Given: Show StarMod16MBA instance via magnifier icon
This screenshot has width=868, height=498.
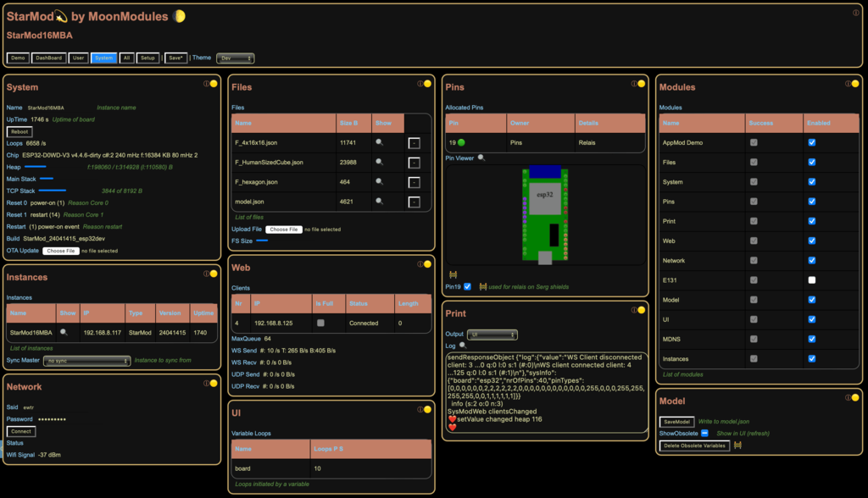Looking at the screenshot, I should pyautogui.click(x=63, y=332).
